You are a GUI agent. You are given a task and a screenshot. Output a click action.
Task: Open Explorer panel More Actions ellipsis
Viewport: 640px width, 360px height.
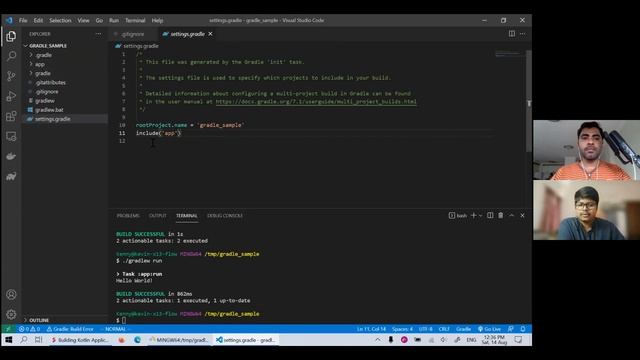click(98, 34)
